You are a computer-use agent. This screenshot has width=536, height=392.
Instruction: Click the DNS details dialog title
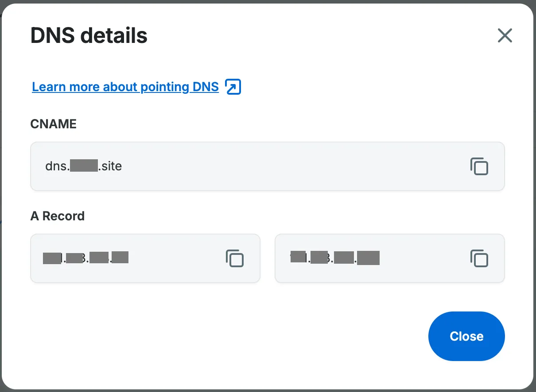point(89,35)
